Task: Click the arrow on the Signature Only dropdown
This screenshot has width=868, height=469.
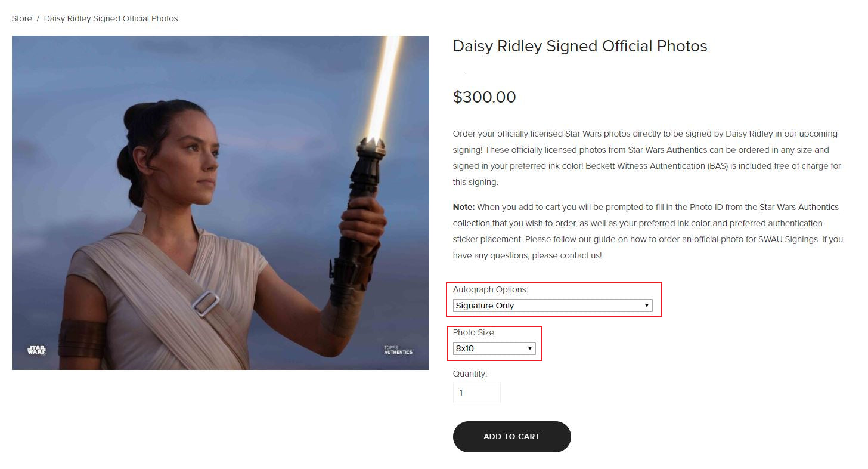Action: point(646,306)
